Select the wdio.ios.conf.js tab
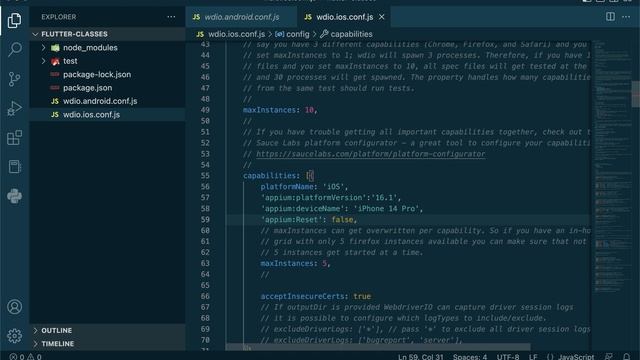The width and height of the screenshot is (640, 360). coord(344,17)
